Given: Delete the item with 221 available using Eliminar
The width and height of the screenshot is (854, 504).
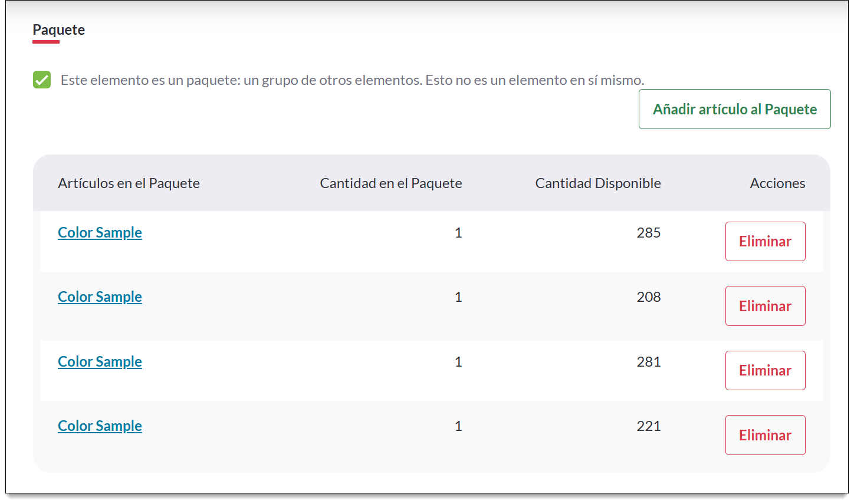Looking at the screenshot, I should [765, 435].
